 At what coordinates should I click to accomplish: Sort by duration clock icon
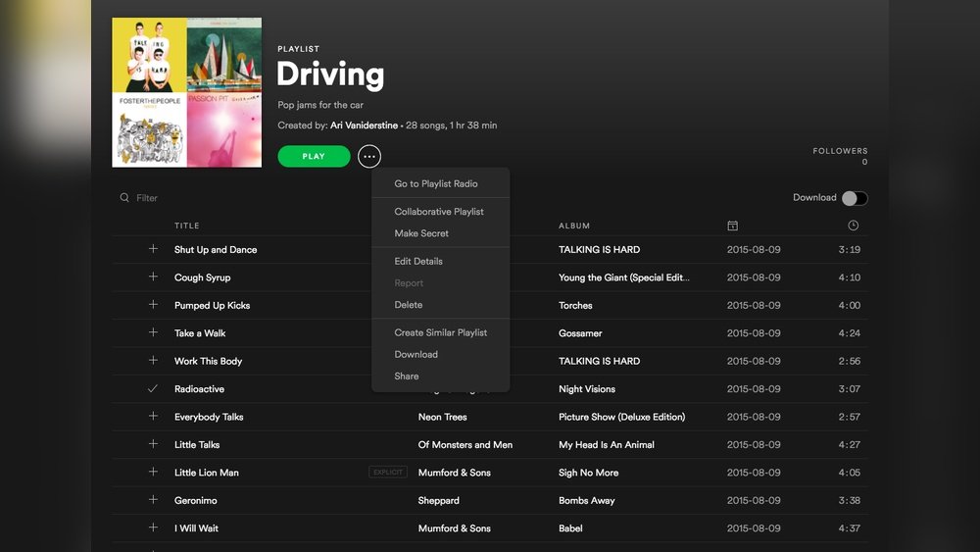pos(854,226)
